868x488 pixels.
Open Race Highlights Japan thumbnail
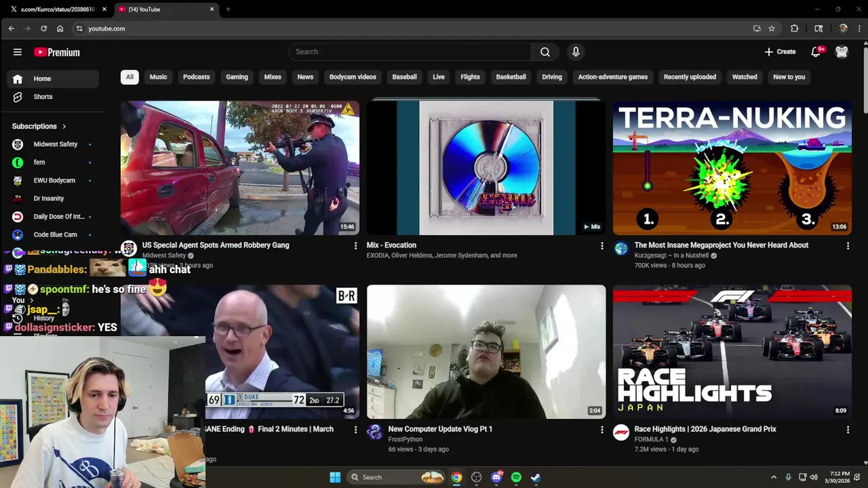732,352
